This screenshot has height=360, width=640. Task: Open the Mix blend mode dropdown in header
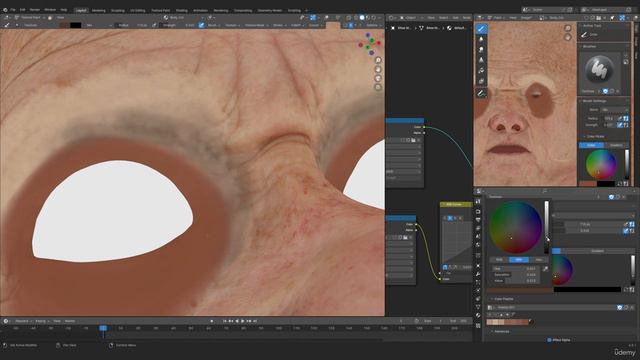(x=98, y=25)
